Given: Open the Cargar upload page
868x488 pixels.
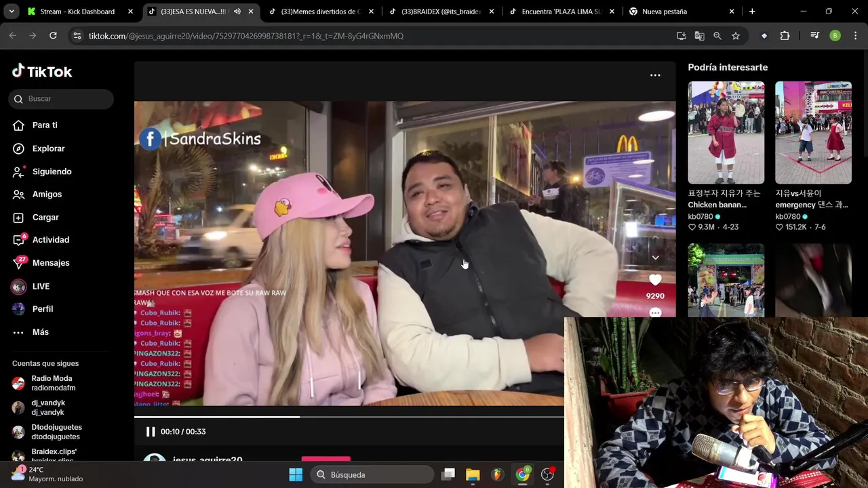Looking at the screenshot, I should coord(45,218).
